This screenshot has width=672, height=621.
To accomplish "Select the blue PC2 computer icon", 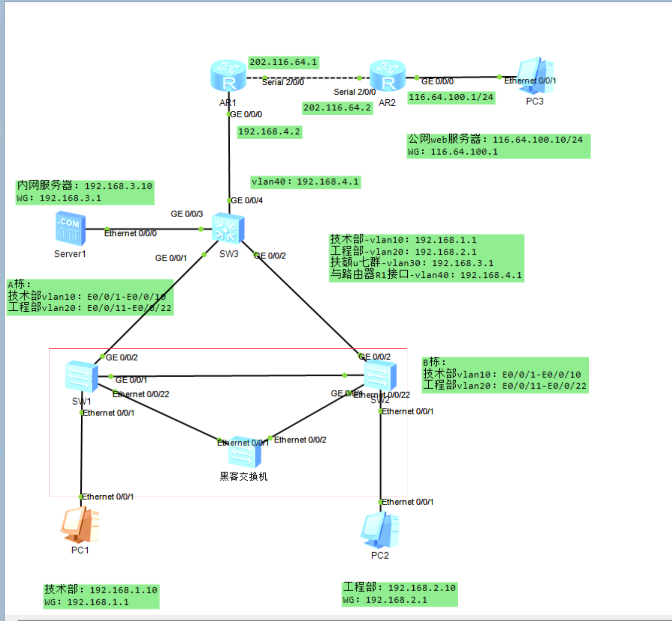I will pyautogui.click(x=380, y=530).
